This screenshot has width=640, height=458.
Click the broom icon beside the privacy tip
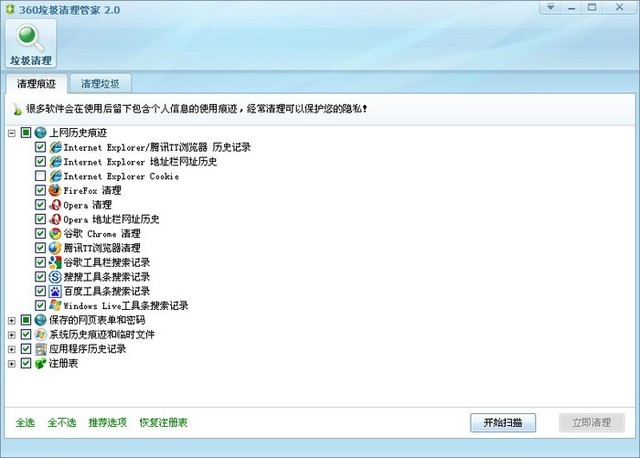point(17,109)
